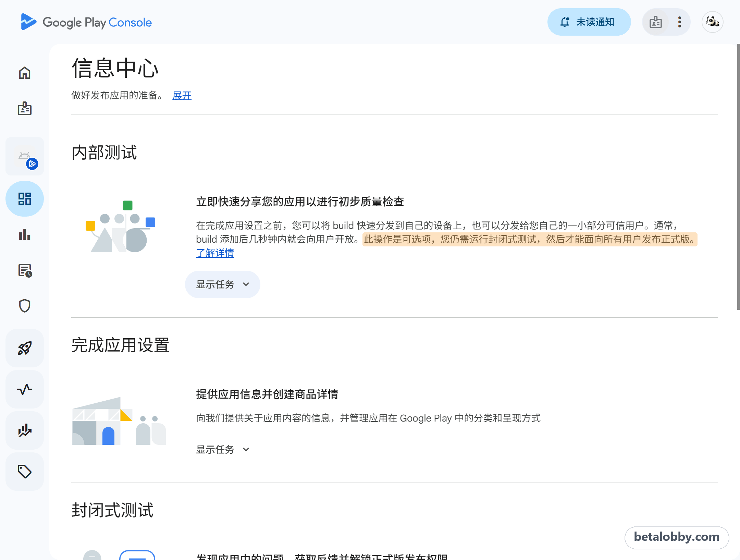Open the rocket release icon in sidebar
This screenshot has height=560, width=740.
(x=25, y=348)
